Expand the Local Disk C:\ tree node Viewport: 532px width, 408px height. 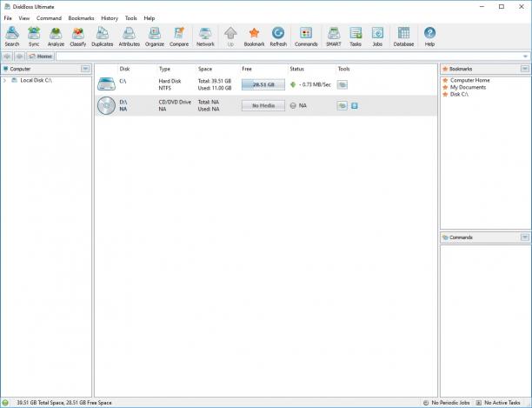tap(4, 80)
